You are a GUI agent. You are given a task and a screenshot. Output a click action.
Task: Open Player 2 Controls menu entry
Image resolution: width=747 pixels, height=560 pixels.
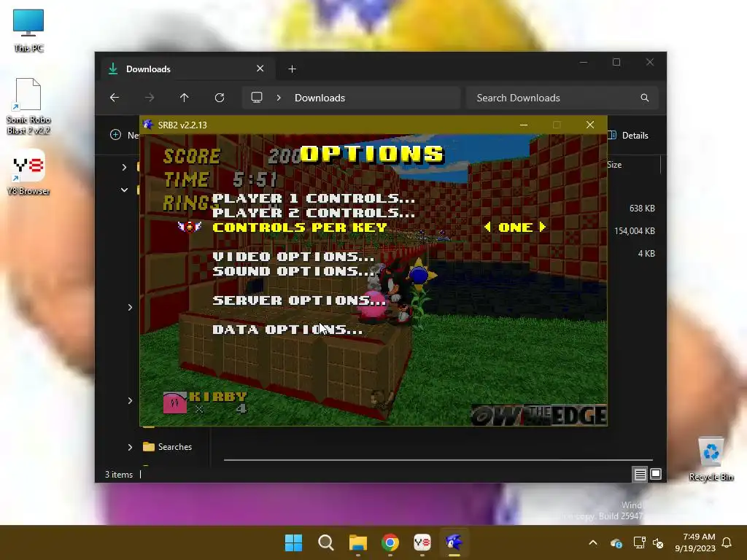click(314, 212)
